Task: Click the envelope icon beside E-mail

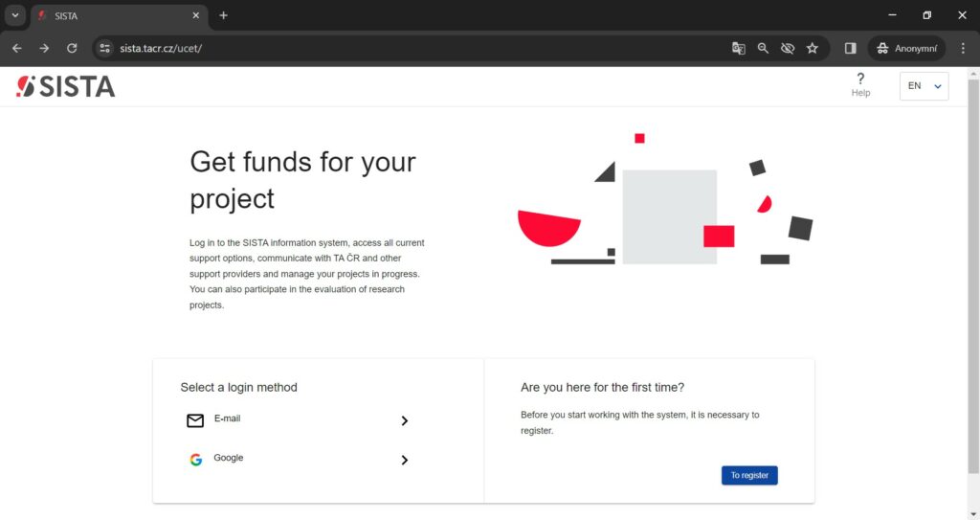Action: (195, 420)
